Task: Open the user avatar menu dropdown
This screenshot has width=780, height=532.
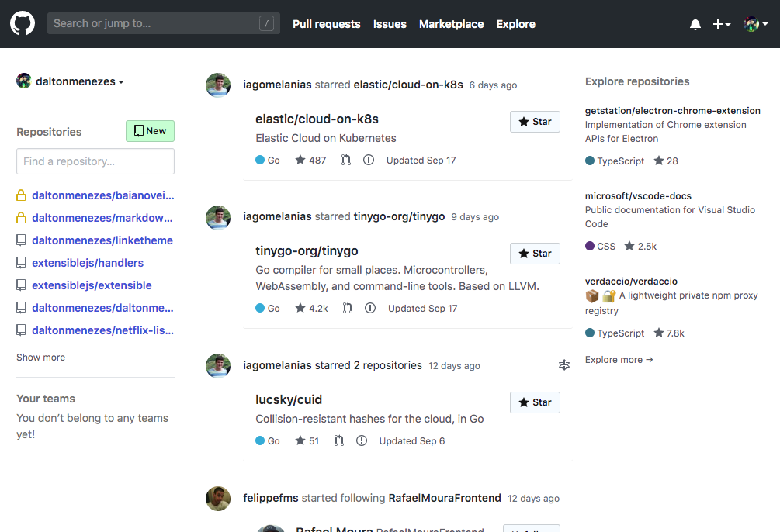Action: (756, 24)
